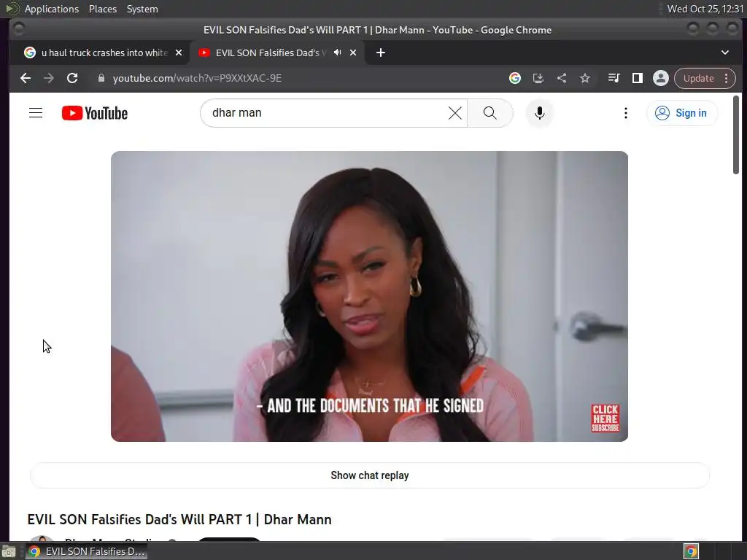Image resolution: width=747 pixels, height=560 pixels.
Task: Share this page icon
Action: point(562,78)
